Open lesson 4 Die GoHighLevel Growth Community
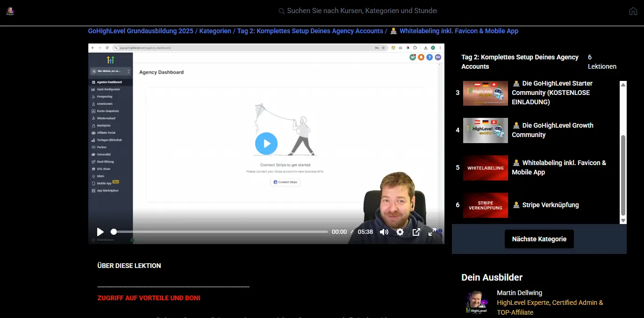Image resolution: width=644 pixels, height=318 pixels. point(552,130)
